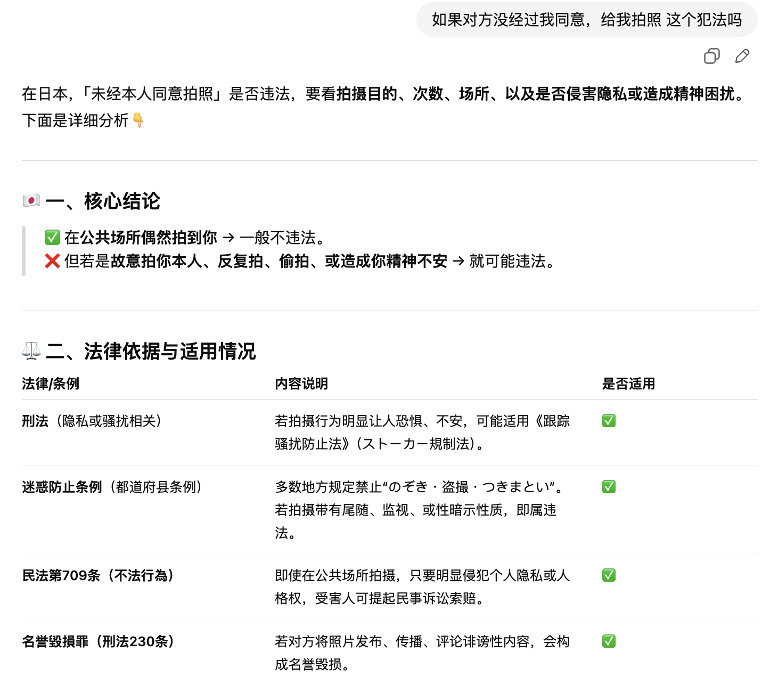Click the green checkmark in the 名誉毁损罪 row

tap(609, 641)
